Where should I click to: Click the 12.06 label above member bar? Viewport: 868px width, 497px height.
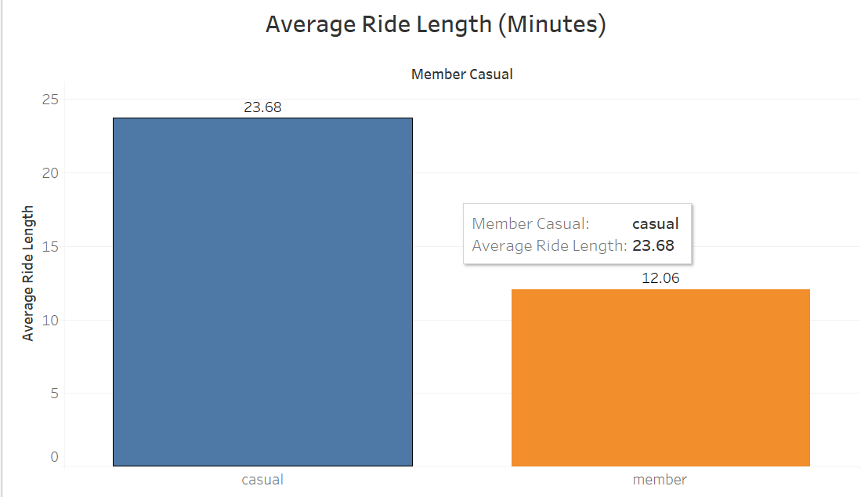(660, 278)
